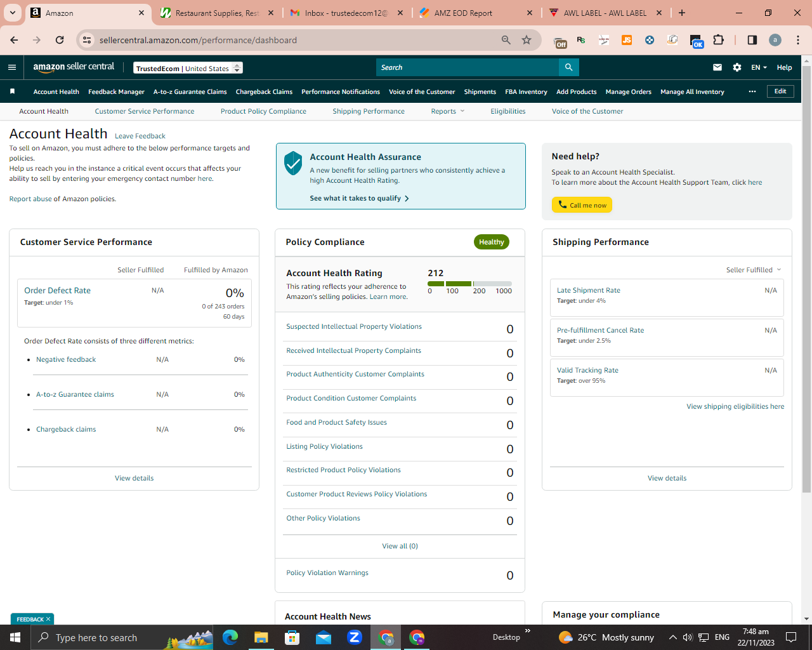Open the Shipping Performance sub-tab
This screenshot has height=650, width=812.
369,111
